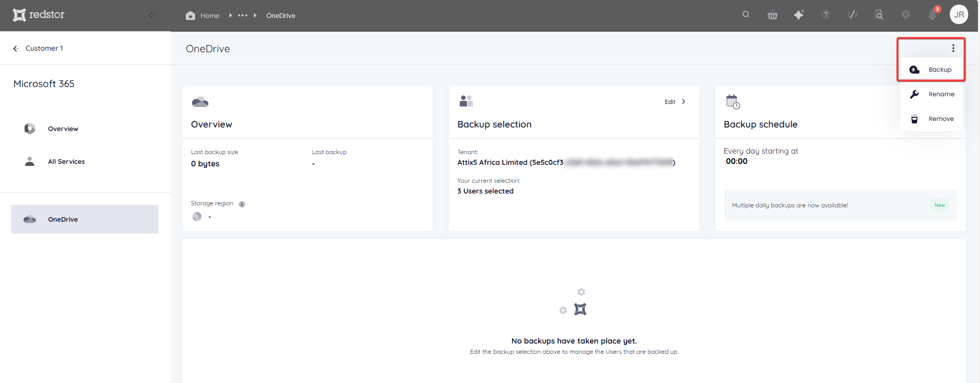The height and width of the screenshot is (383, 980).
Task: Select OneDrive in the sidebar
Action: 84,219
